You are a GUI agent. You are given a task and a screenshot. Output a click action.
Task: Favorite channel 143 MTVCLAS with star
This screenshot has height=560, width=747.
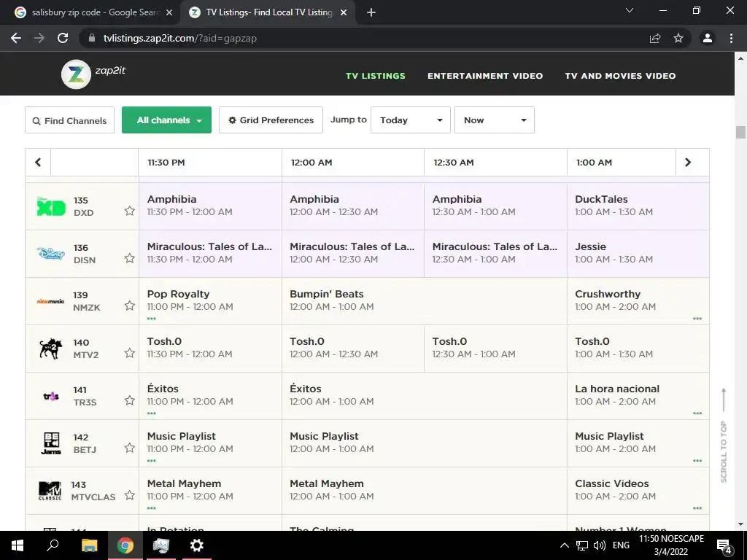(130, 495)
